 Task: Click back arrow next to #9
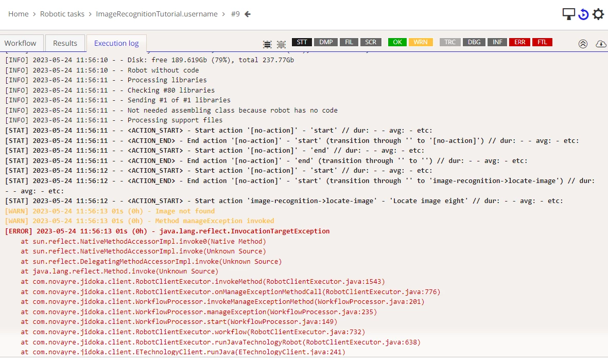click(248, 14)
